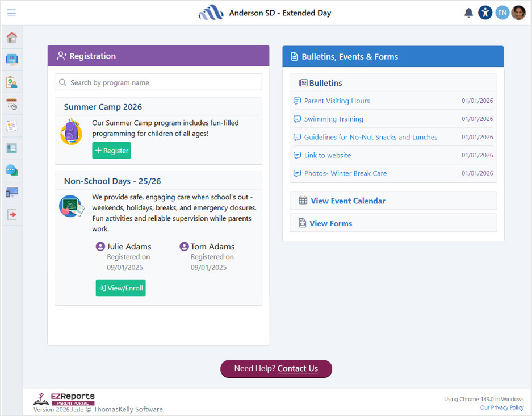
Task: Open the teal form window sidebar icon
Action: coord(12,148)
